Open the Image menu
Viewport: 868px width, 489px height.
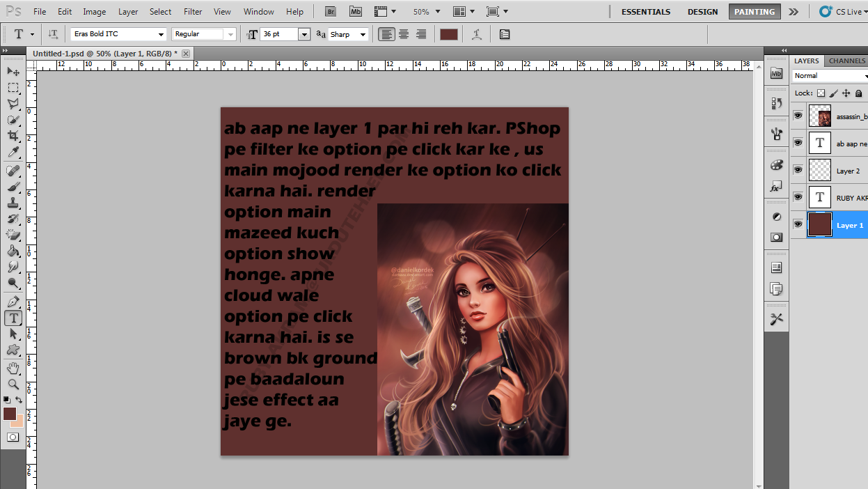coord(95,12)
